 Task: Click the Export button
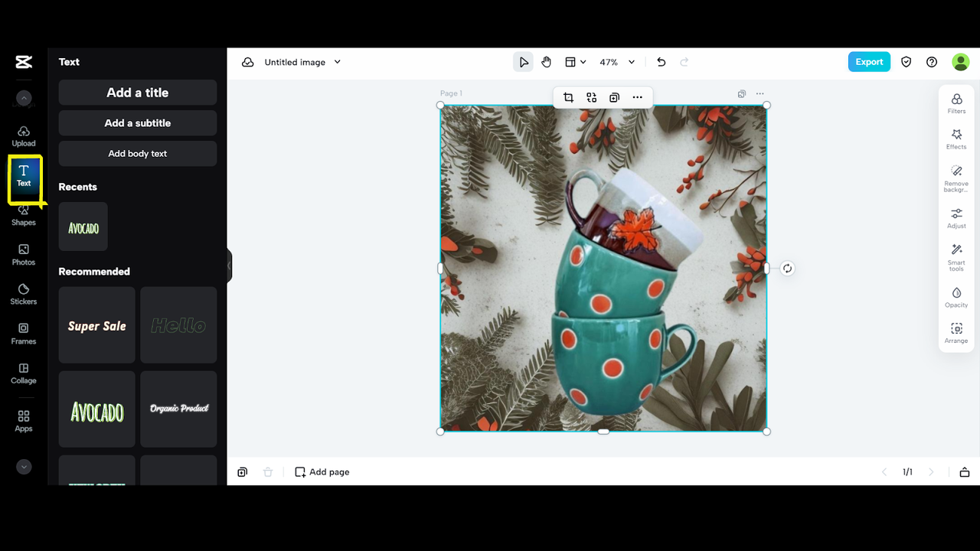click(x=869, y=62)
